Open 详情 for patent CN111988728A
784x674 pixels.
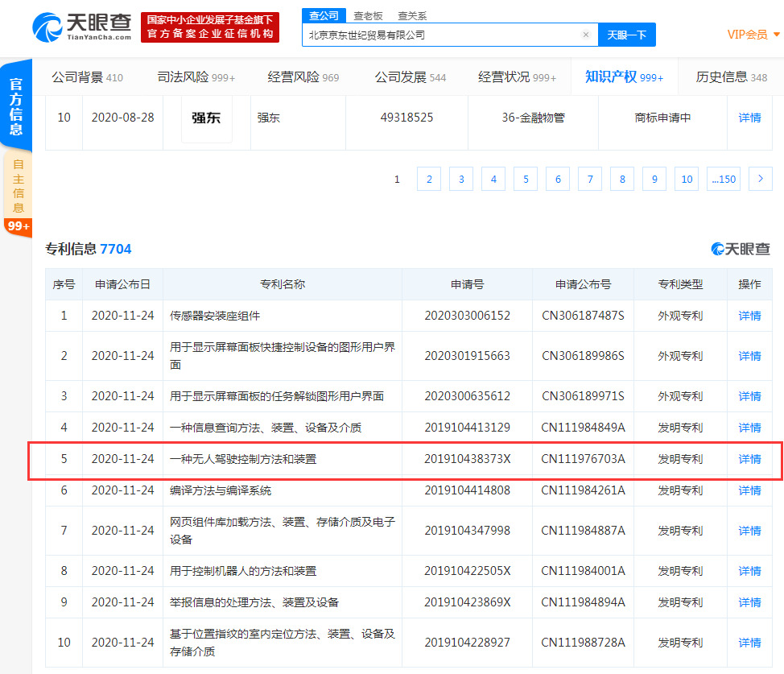749,643
